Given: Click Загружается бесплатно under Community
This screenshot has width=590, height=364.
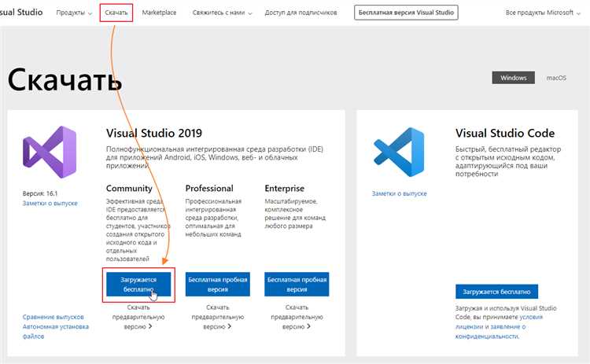Looking at the screenshot, I should pos(138,285).
